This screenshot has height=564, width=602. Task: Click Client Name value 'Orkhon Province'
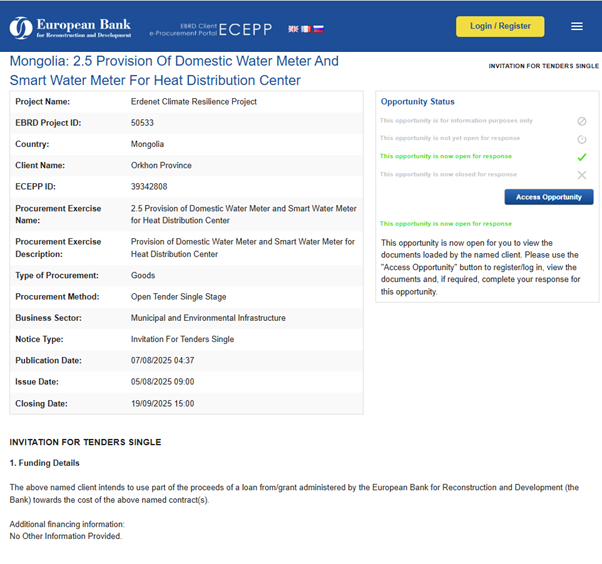pyautogui.click(x=161, y=165)
